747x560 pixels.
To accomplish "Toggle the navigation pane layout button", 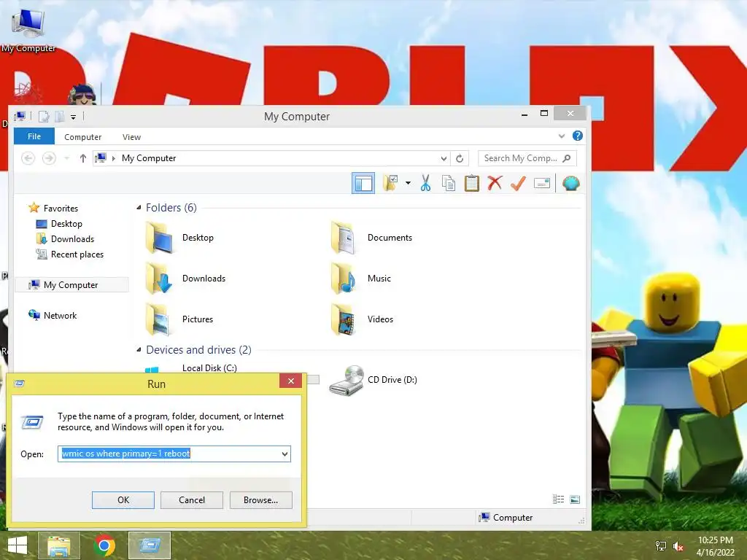I will click(363, 183).
